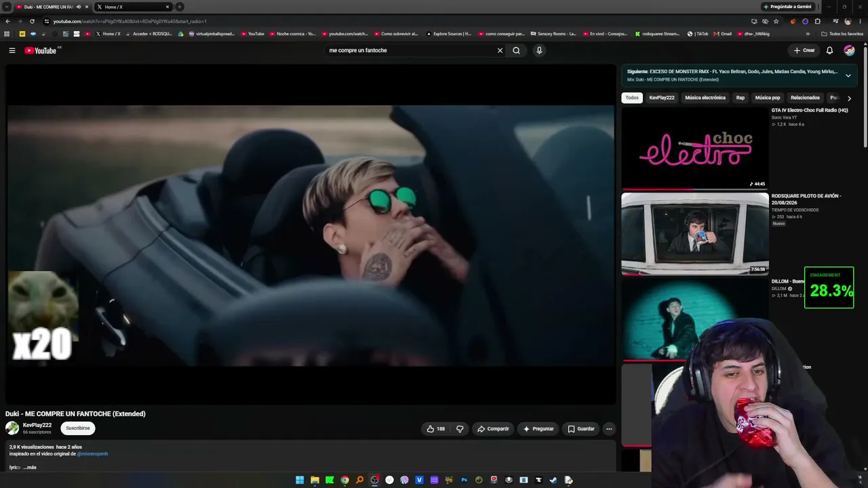Open the Kick app on the taskbar
This screenshot has height=488, width=868.
(x=330, y=480)
